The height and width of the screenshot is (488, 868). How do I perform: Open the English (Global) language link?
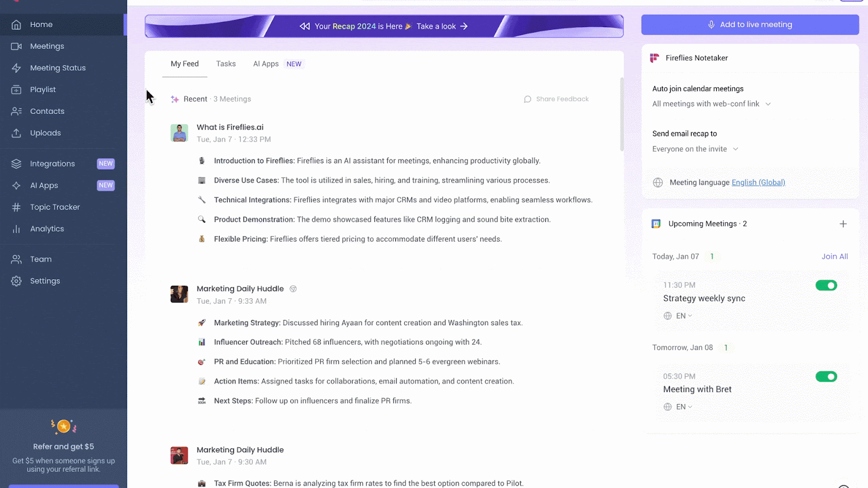[x=758, y=182]
